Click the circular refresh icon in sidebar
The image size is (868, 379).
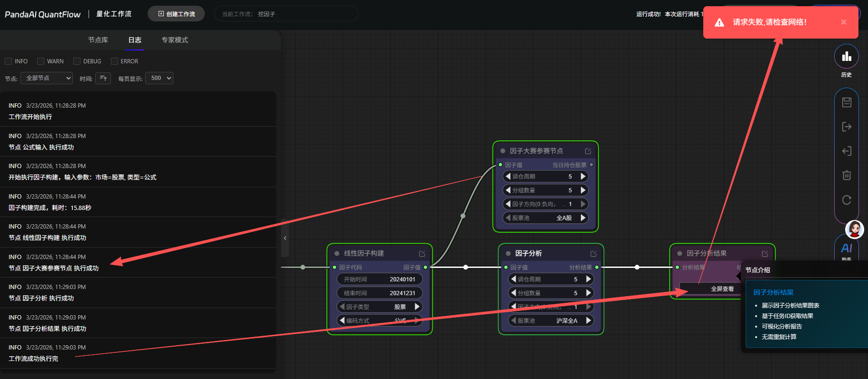[x=846, y=200]
